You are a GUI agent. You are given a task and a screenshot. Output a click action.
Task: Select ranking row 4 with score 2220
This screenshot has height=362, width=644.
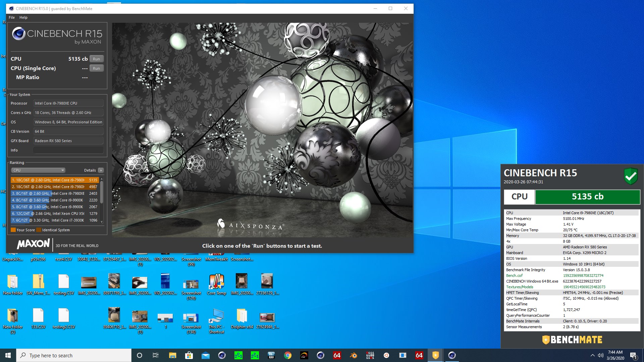(x=55, y=200)
